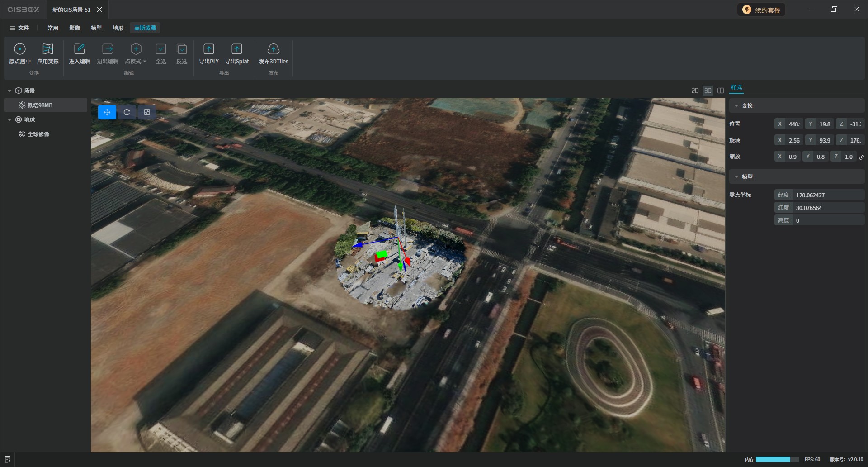Image resolution: width=868 pixels, height=467 pixels.
Task: Select the scale gizmo tool in viewport
Action: tap(147, 112)
